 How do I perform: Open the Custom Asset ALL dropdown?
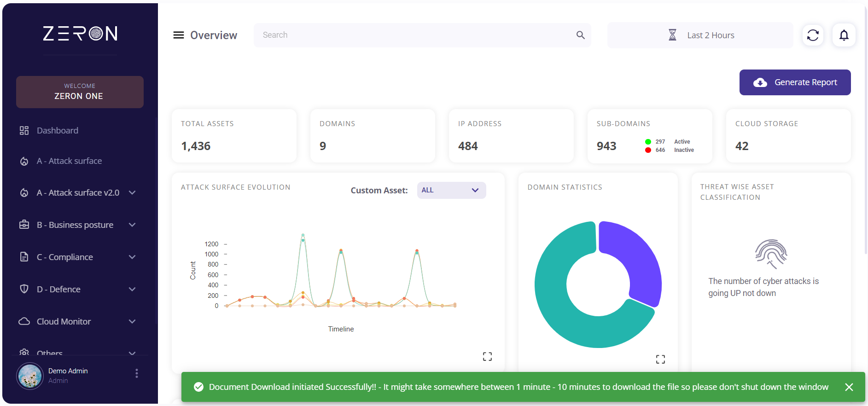pos(451,190)
